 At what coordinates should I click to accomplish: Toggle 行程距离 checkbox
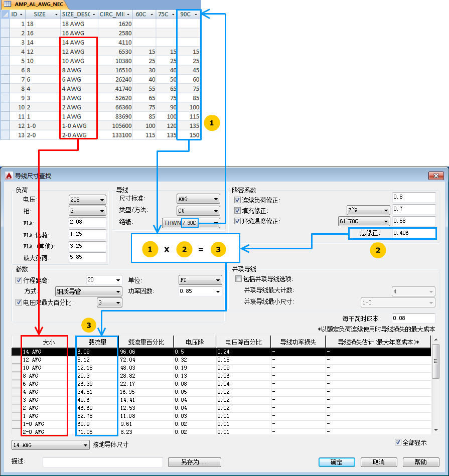pyautogui.click(x=19, y=280)
